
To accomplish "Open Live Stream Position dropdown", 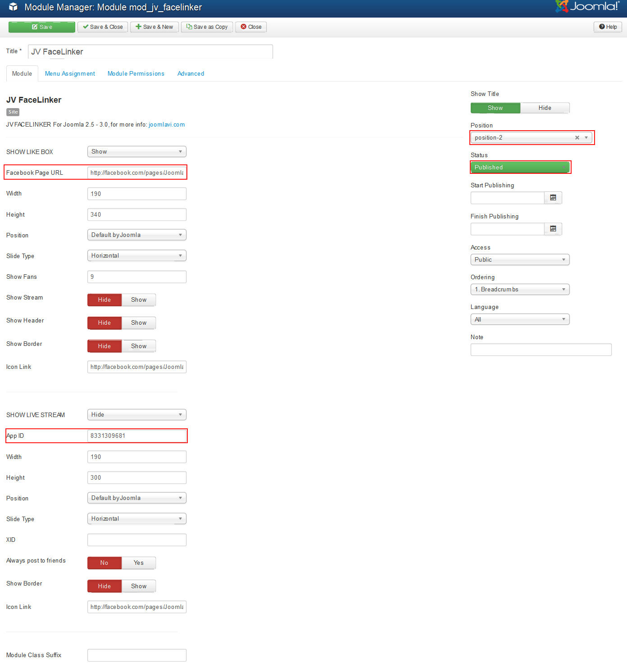I will 137,498.
